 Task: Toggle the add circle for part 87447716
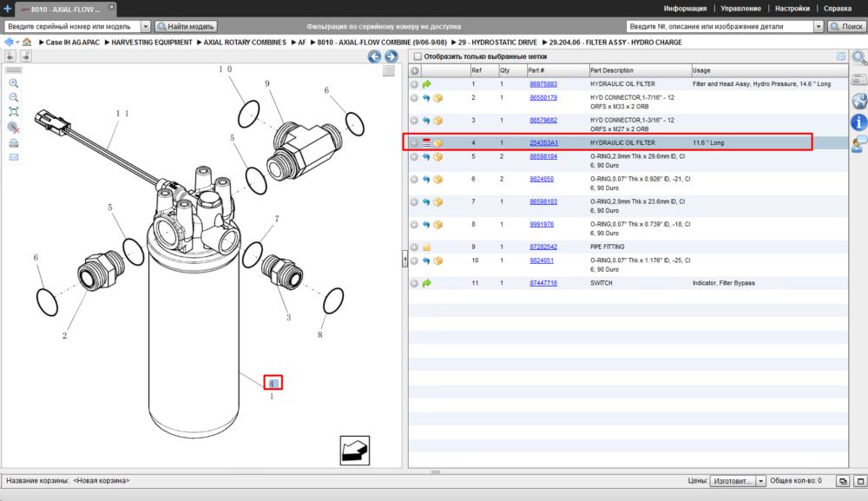point(414,283)
